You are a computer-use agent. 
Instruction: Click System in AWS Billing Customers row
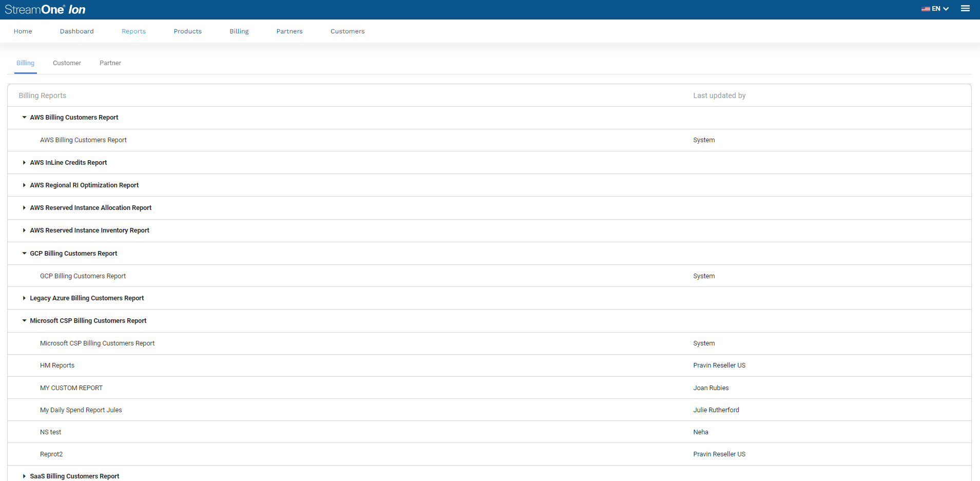(704, 140)
